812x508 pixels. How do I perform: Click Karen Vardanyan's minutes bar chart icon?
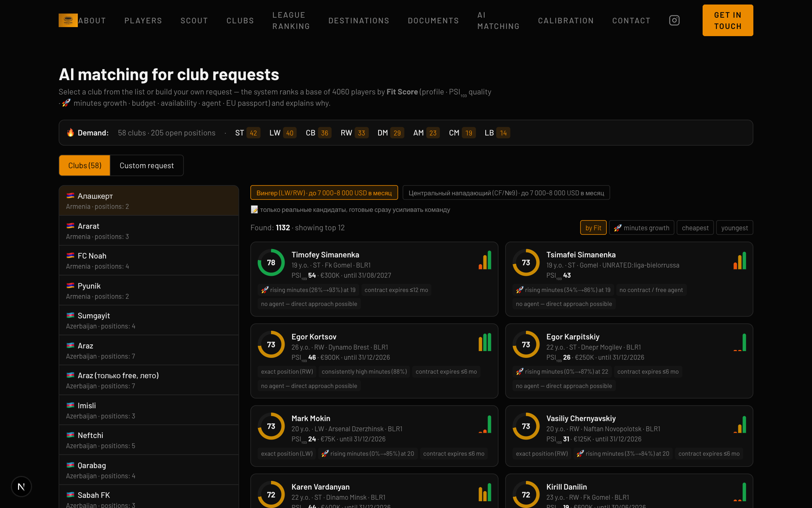pos(485,492)
